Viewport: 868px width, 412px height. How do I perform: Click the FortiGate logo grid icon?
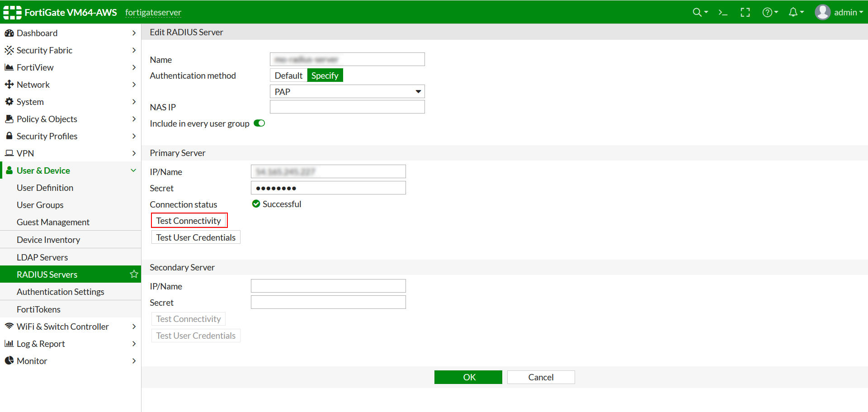tap(12, 12)
